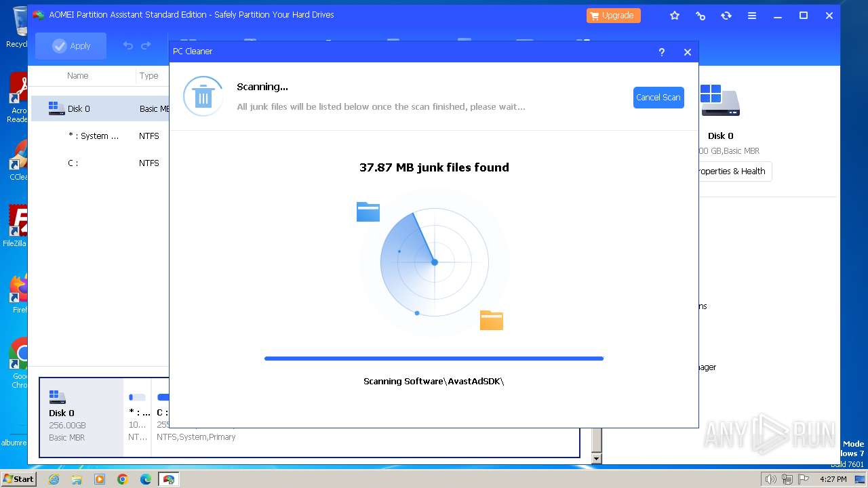Open PC Cleaner help question mark

[662, 52]
